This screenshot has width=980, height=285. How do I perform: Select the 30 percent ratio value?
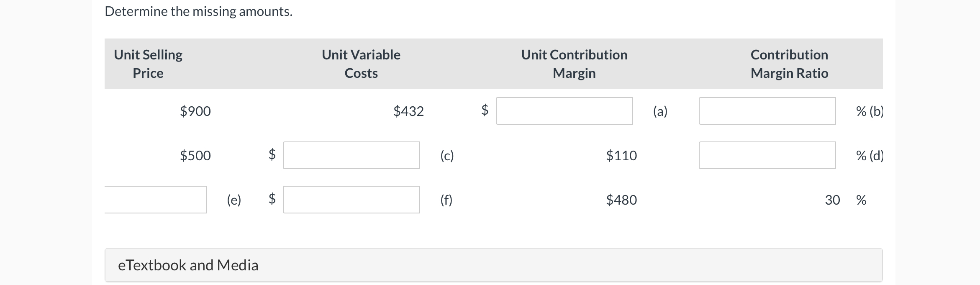coord(832,200)
